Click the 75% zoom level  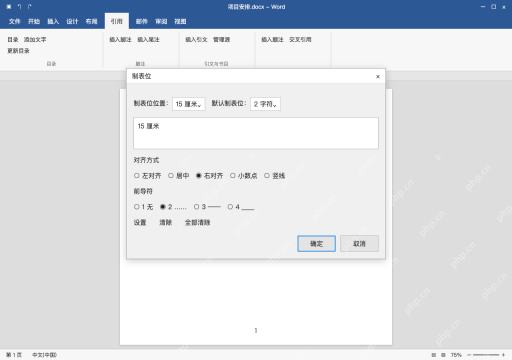(456, 355)
